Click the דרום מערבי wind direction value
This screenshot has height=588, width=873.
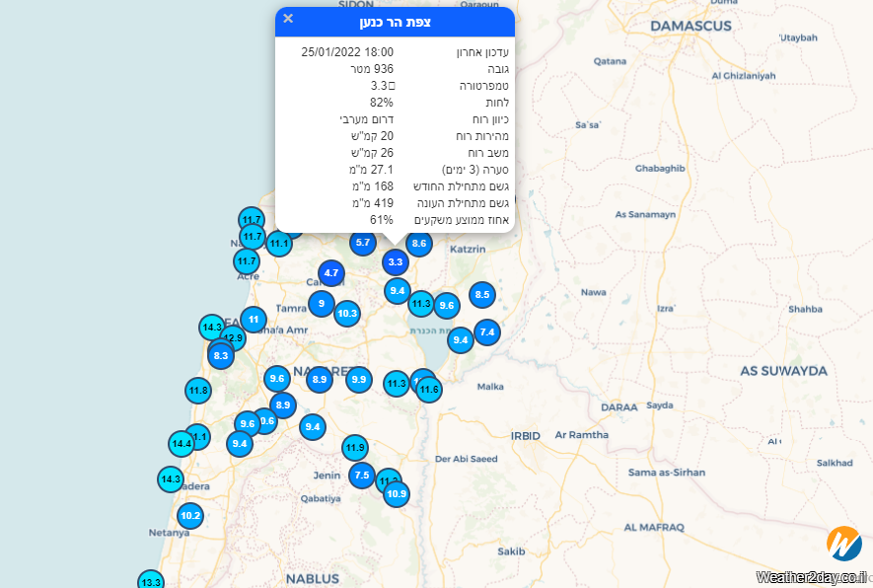[367, 119]
